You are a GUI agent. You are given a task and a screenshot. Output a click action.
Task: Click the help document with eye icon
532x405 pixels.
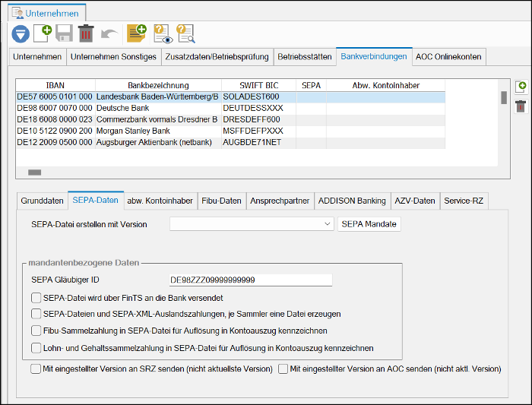pyautogui.click(x=163, y=34)
